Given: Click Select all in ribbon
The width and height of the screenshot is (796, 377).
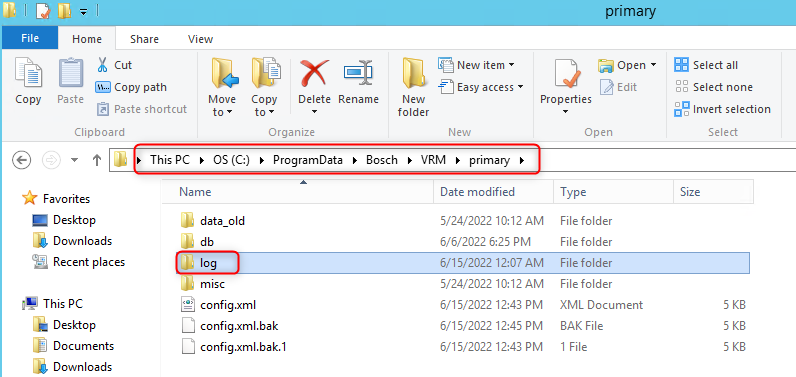Looking at the screenshot, I should (x=706, y=65).
